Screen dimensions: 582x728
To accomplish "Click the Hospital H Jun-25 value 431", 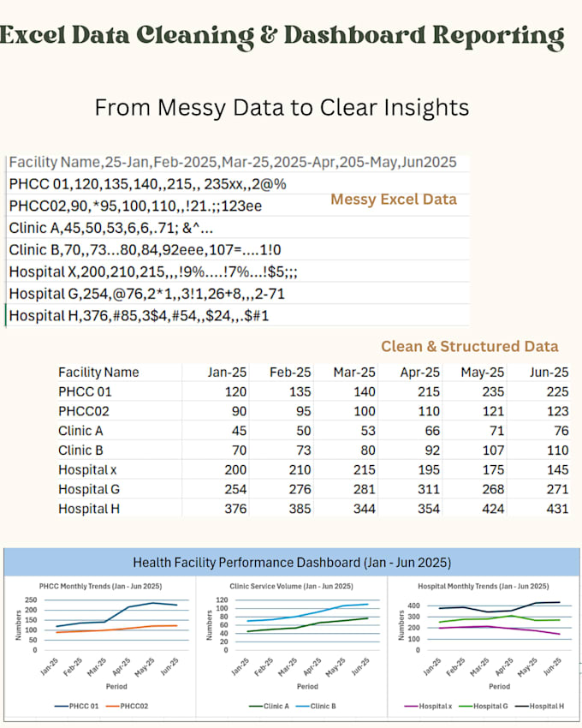I will [557, 509].
